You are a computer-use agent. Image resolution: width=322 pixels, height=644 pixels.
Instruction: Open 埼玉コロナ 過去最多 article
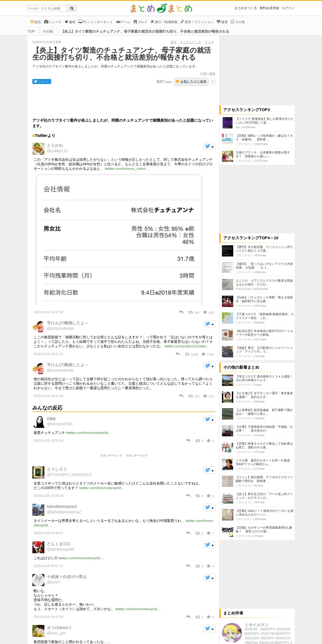pyautogui.click(x=264, y=378)
